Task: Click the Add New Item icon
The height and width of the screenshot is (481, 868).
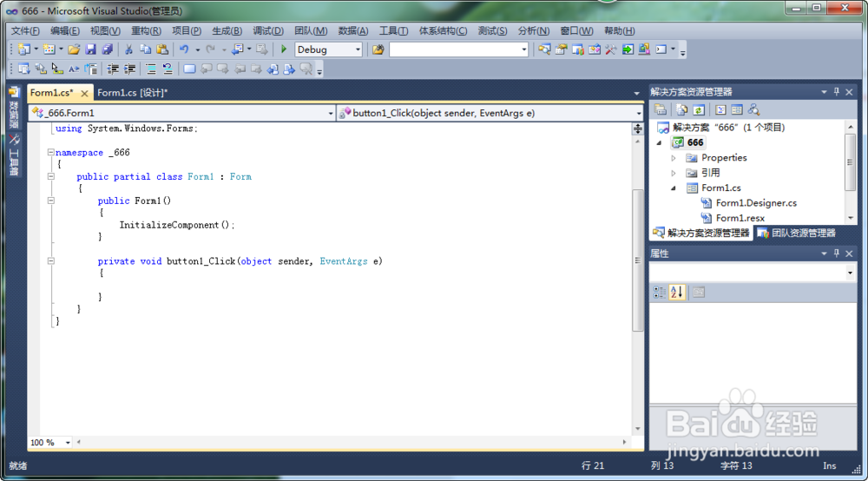Action: pyautogui.click(x=49, y=49)
